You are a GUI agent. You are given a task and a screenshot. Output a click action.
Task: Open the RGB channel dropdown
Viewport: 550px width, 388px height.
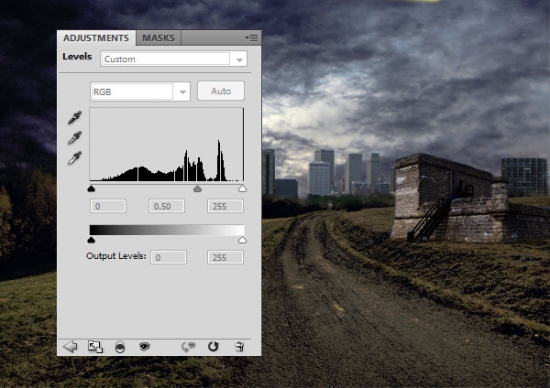tap(140, 92)
